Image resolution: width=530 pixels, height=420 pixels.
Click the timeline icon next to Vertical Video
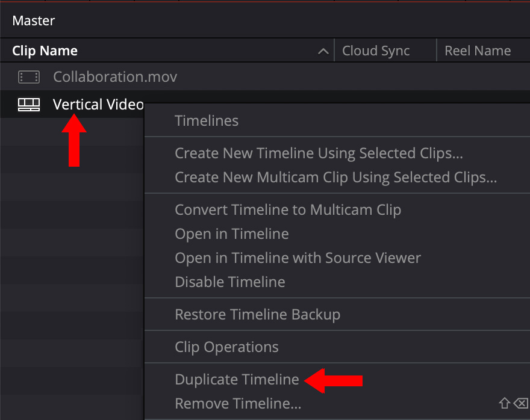point(28,103)
